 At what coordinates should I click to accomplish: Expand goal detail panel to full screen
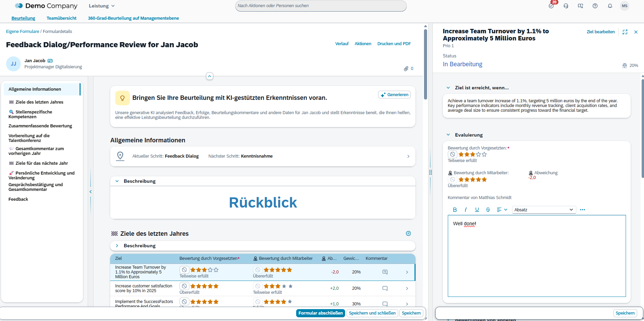click(x=625, y=32)
